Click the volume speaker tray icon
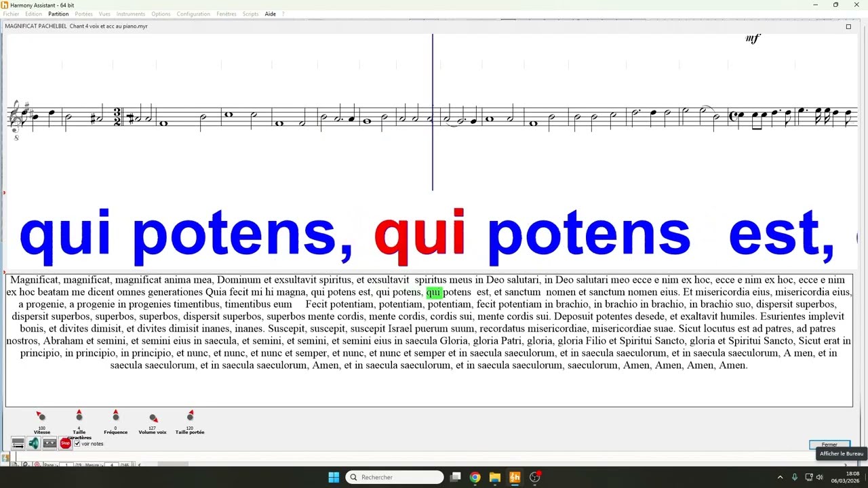The image size is (868, 488). point(819,477)
